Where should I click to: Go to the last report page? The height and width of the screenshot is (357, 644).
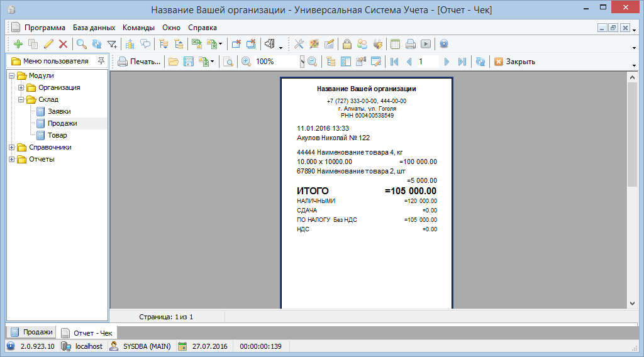(x=462, y=62)
